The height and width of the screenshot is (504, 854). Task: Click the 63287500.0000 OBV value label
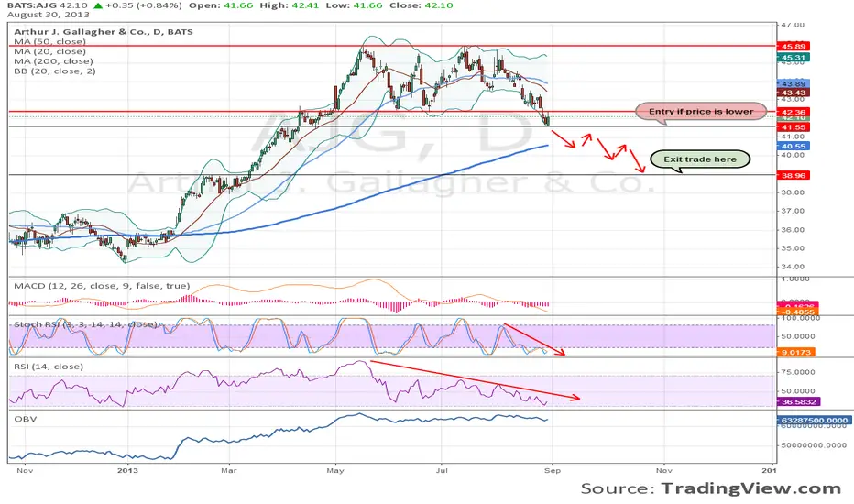pos(815,420)
